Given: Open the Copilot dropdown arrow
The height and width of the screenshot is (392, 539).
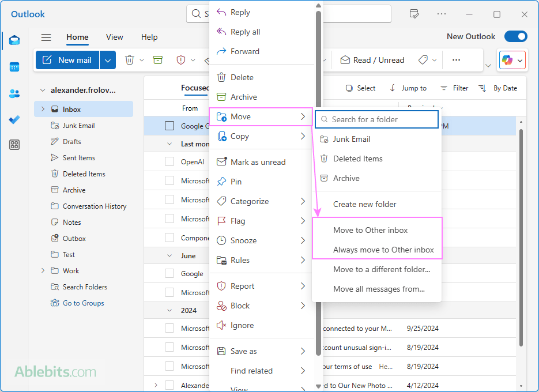Looking at the screenshot, I should pos(520,61).
